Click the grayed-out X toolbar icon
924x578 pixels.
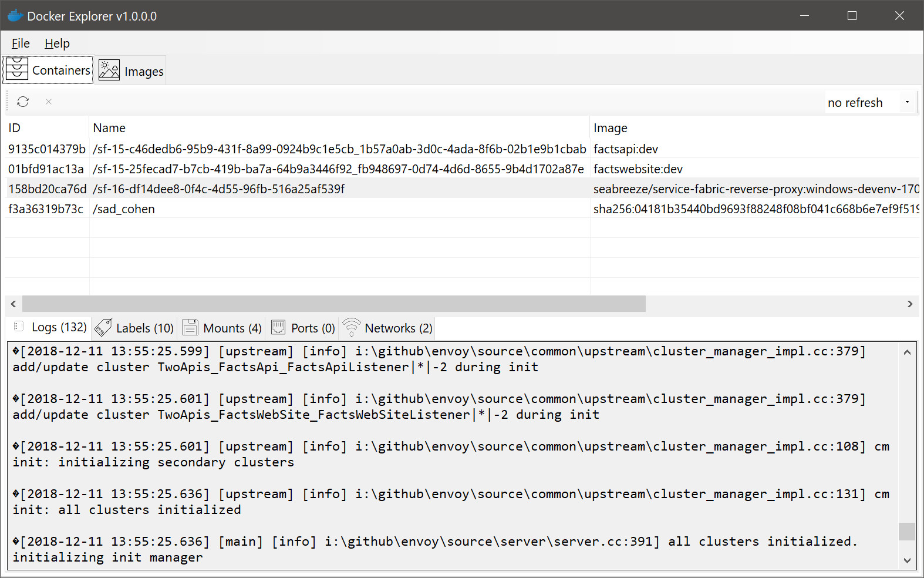point(49,102)
